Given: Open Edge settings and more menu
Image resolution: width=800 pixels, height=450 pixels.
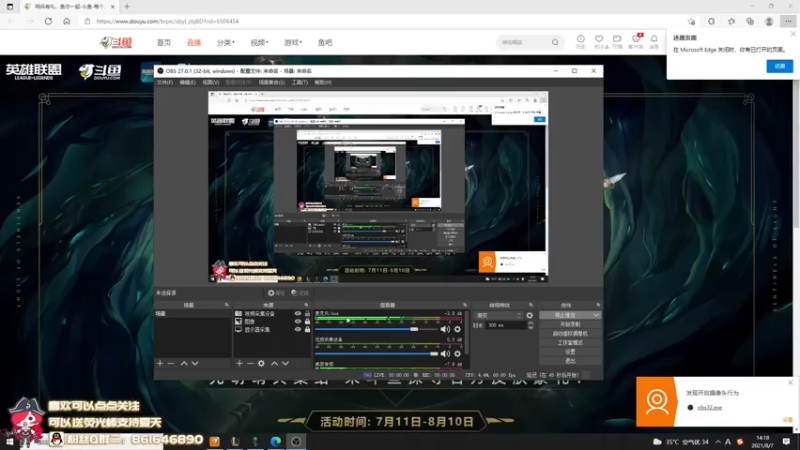Looking at the screenshot, I should [788, 21].
